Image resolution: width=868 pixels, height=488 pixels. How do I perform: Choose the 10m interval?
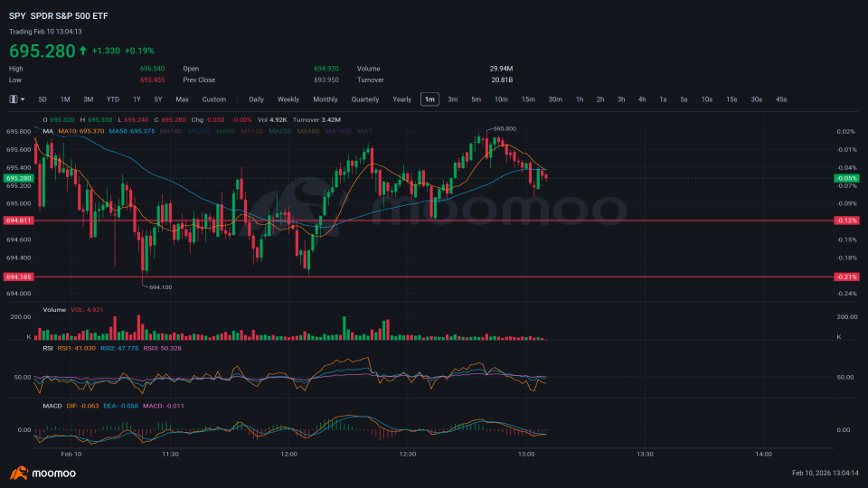coord(502,99)
